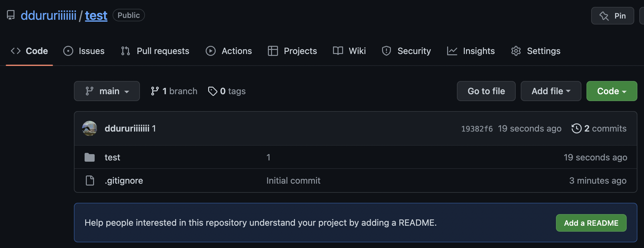Open commit message 1 in test row
Screen dimensions: 644x248
[268, 157]
